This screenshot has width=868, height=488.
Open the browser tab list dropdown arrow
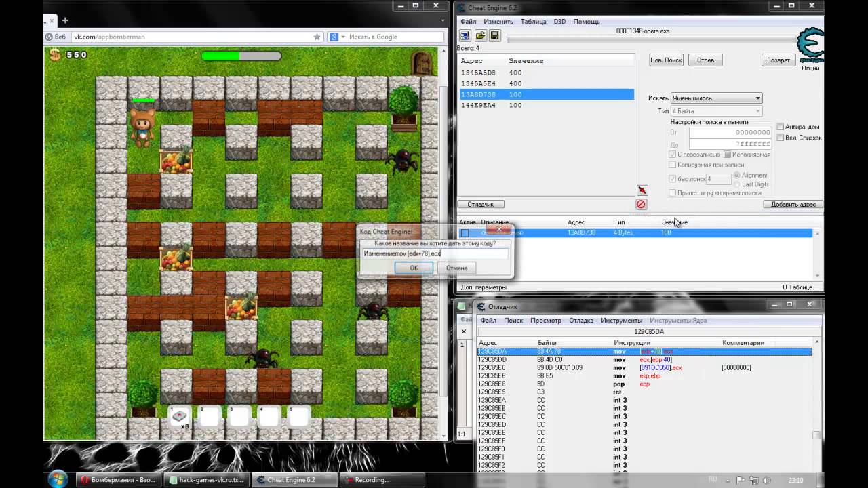[x=444, y=20]
